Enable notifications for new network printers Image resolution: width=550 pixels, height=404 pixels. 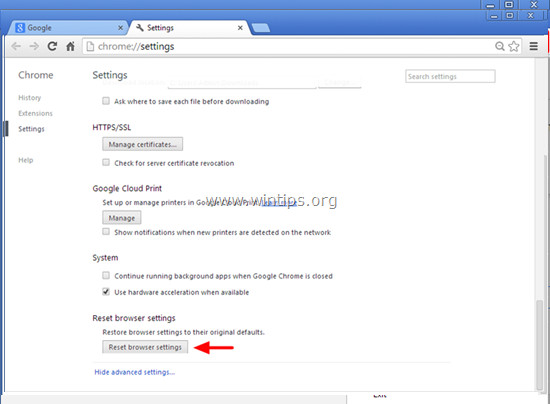point(106,231)
